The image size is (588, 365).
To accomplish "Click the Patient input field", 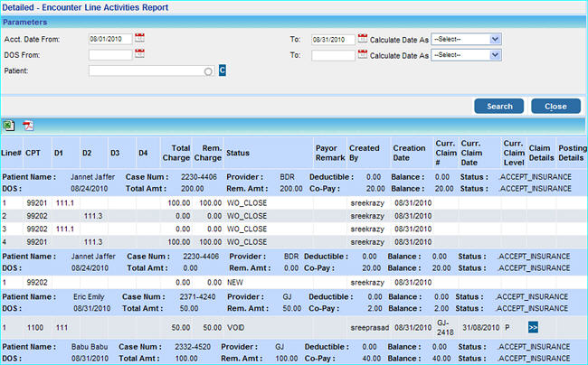I will [x=146, y=70].
